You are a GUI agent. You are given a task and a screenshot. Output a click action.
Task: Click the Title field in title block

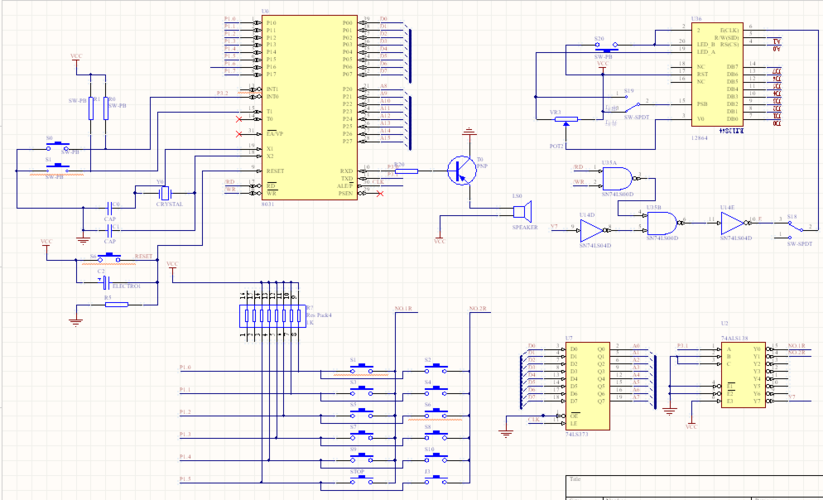click(x=575, y=479)
